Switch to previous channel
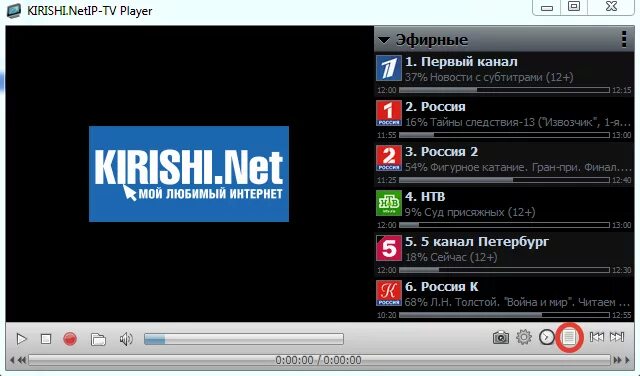 597,337
